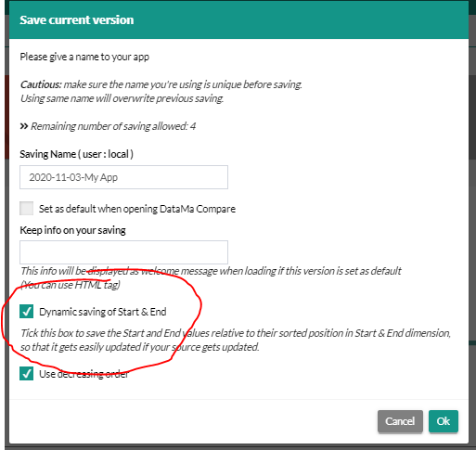Untick the Dynamic saving of Start & End checkbox
Screen dimensions: 476x450
27,312
